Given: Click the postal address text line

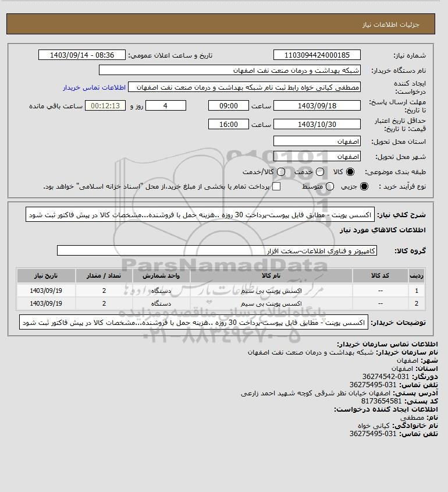Looking at the screenshot, I should pyautogui.click(x=315, y=393).
